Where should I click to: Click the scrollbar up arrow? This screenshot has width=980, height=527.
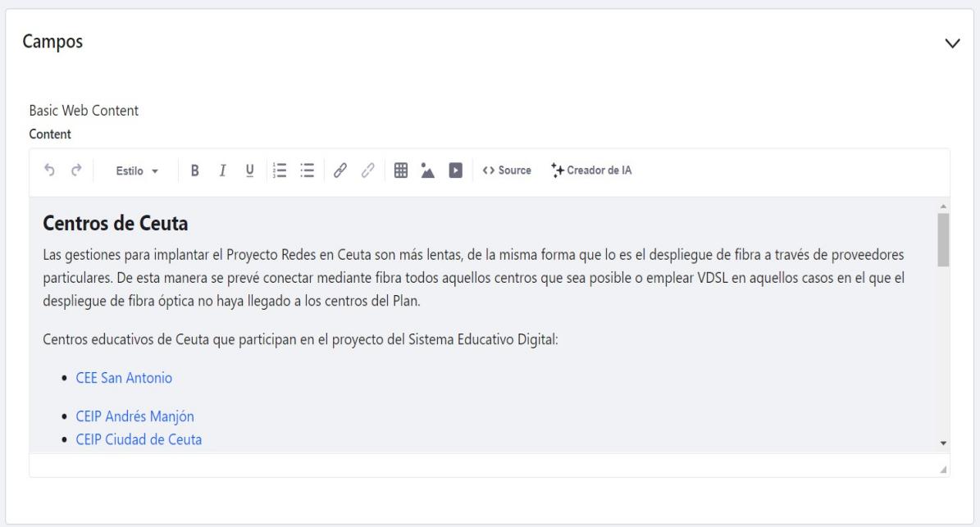[943, 206]
